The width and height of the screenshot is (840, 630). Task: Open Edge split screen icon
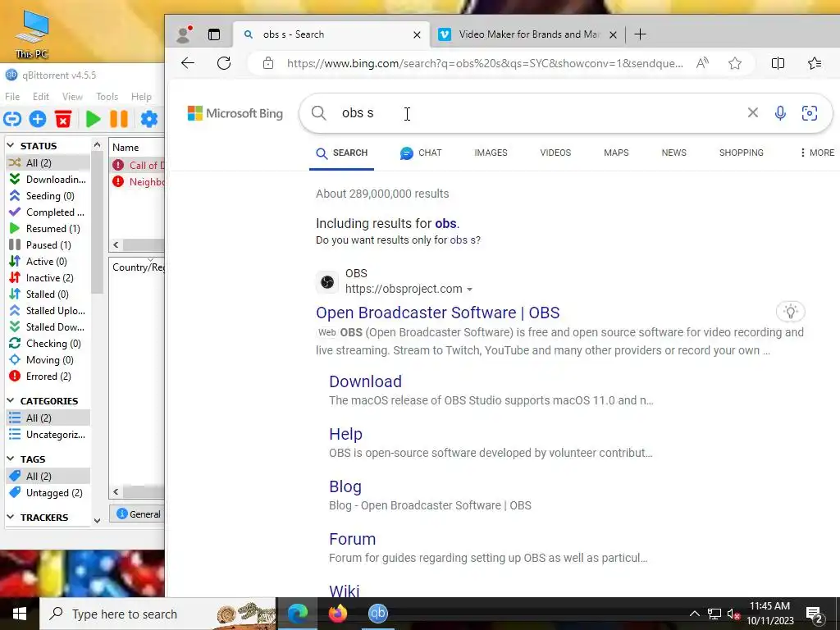click(778, 63)
